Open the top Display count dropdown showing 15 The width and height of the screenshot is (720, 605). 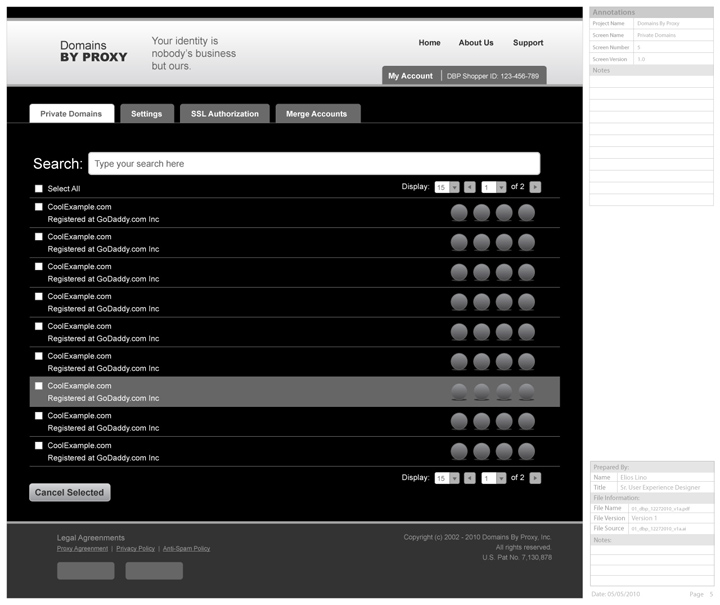pos(446,187)
